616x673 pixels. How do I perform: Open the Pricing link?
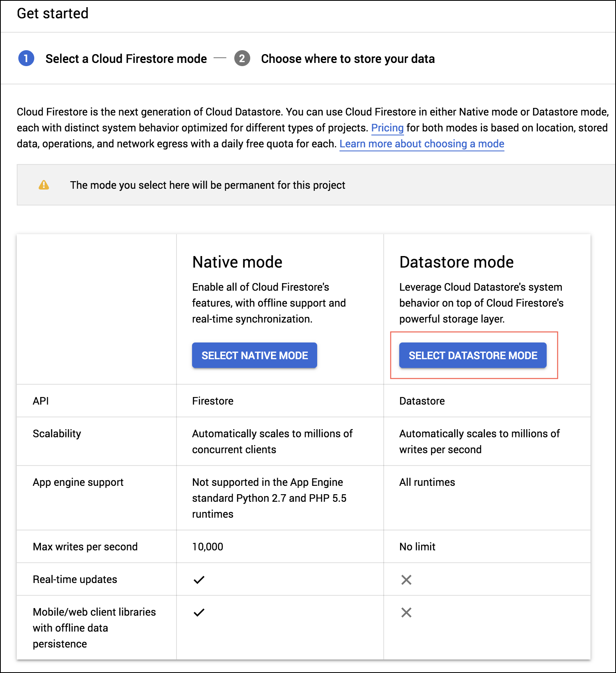387,128
